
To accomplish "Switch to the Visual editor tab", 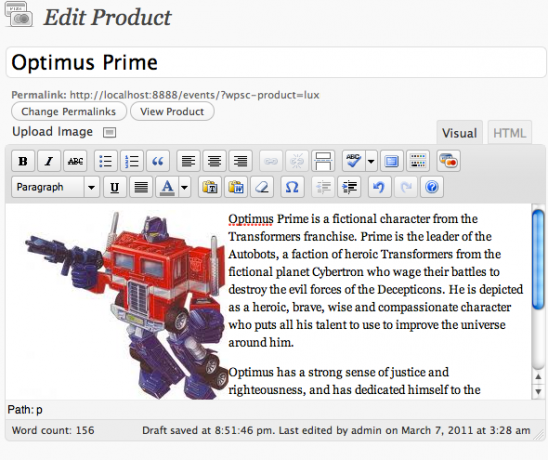I will click(x=459, y=133).
